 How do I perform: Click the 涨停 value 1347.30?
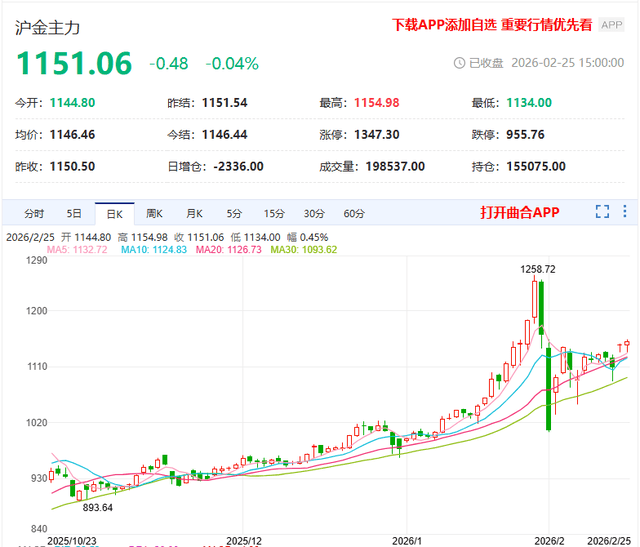tap(376, 134)
